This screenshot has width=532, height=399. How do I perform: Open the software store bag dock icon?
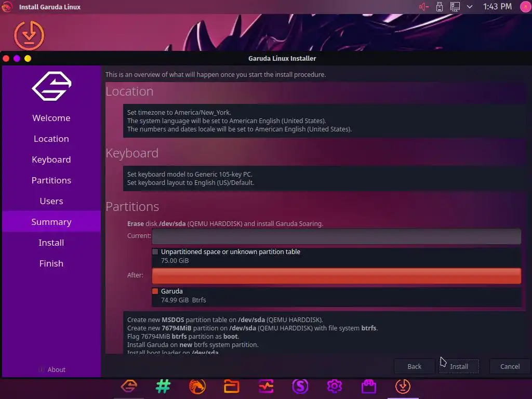click(x=369, y=386)
